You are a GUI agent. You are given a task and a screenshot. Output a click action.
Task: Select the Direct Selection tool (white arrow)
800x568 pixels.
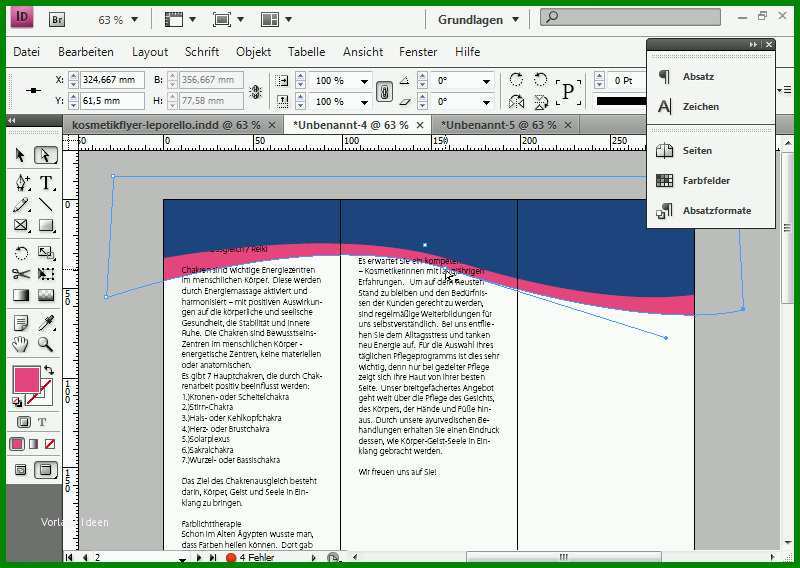[45, 155]
